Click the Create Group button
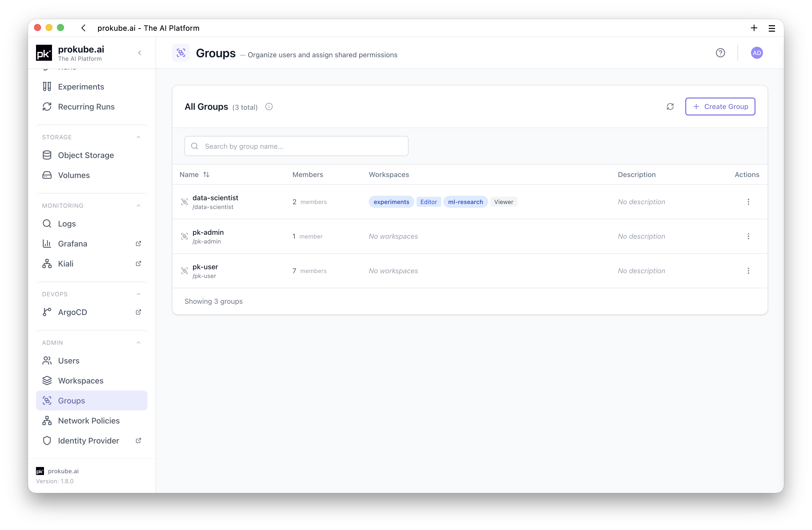Viewport: 812px width, 530px height. (x=720, y=106)
